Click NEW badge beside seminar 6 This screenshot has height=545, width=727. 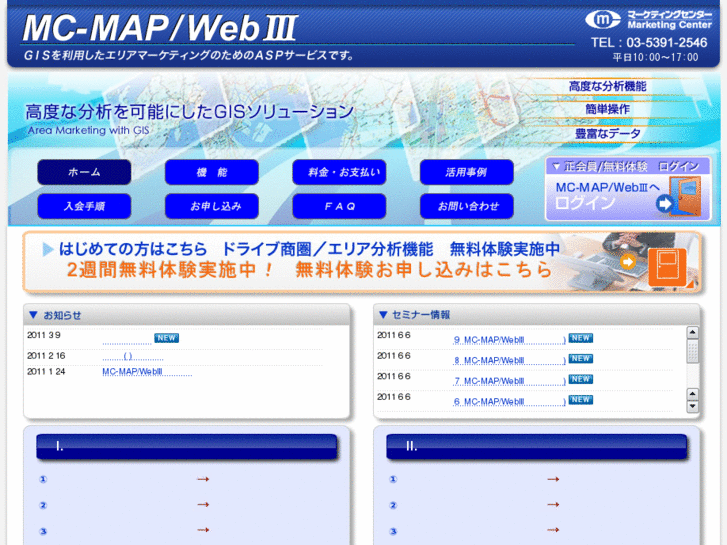pyautogui.click(x=580, y=399)
